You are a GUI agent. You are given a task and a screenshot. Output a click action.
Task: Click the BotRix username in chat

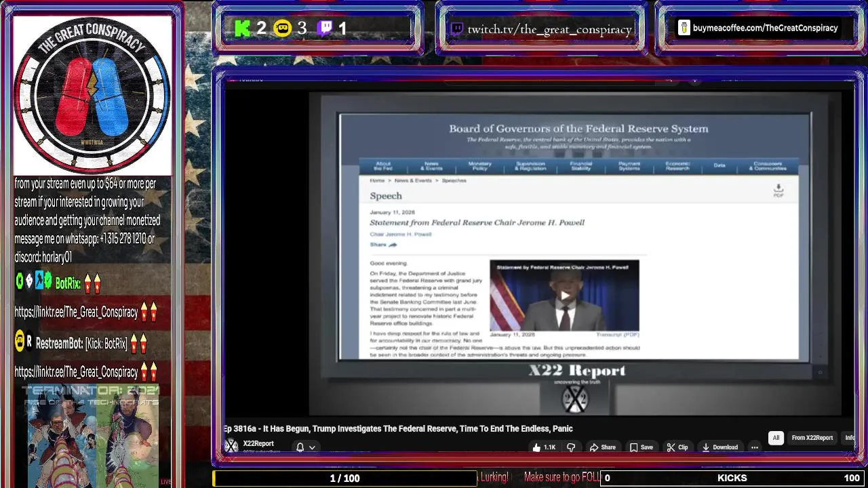pyautogui.click(x=68, y=284)
